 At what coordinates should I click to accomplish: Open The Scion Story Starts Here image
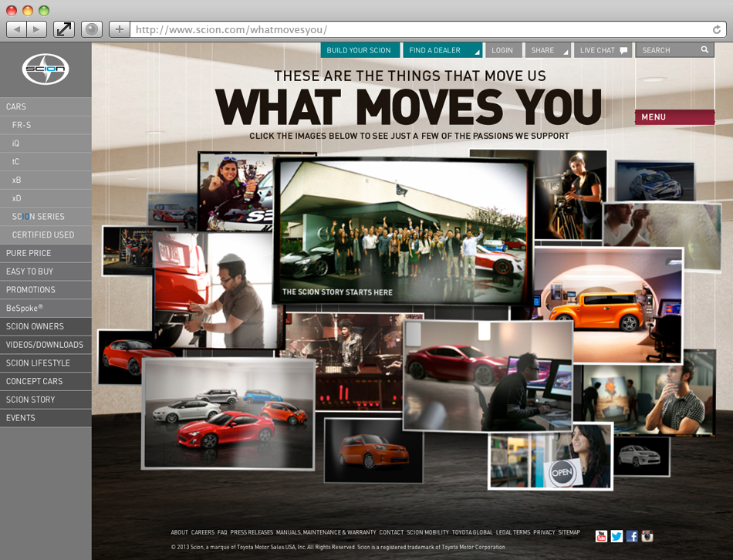coord(404,231)
